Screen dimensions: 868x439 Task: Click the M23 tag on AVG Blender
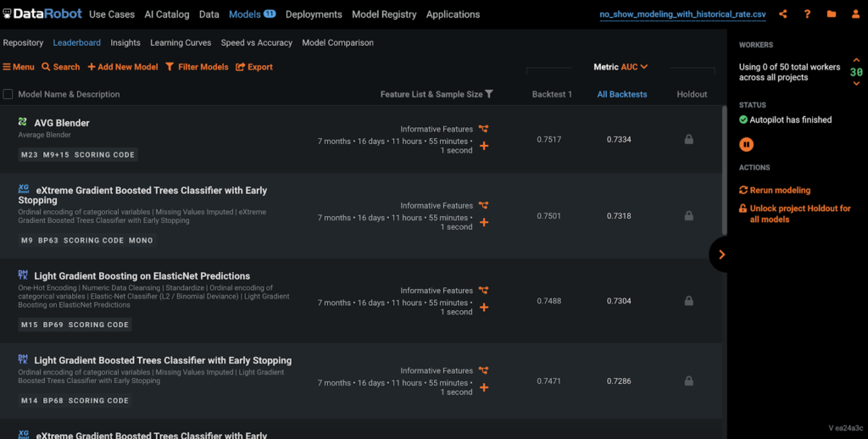pyautogui.click(x=30, y=155)
